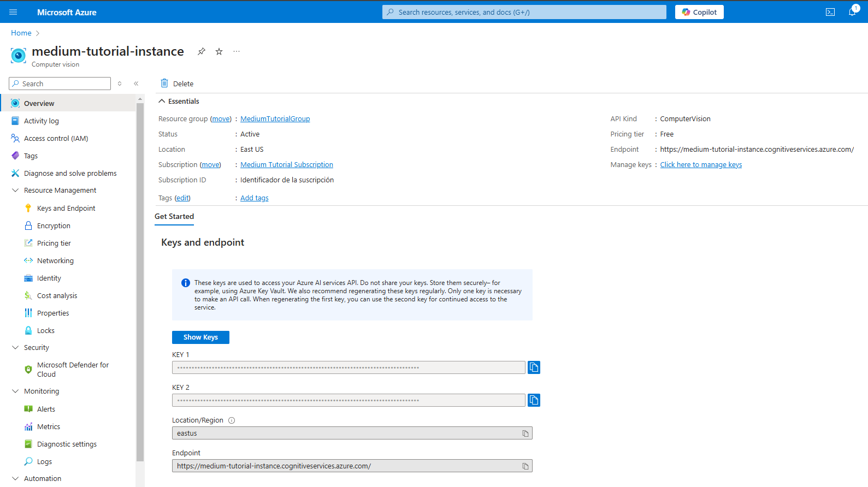868x487 pixels.
Task: Click move link next to Resource group
Action: [x=221, y=118]
